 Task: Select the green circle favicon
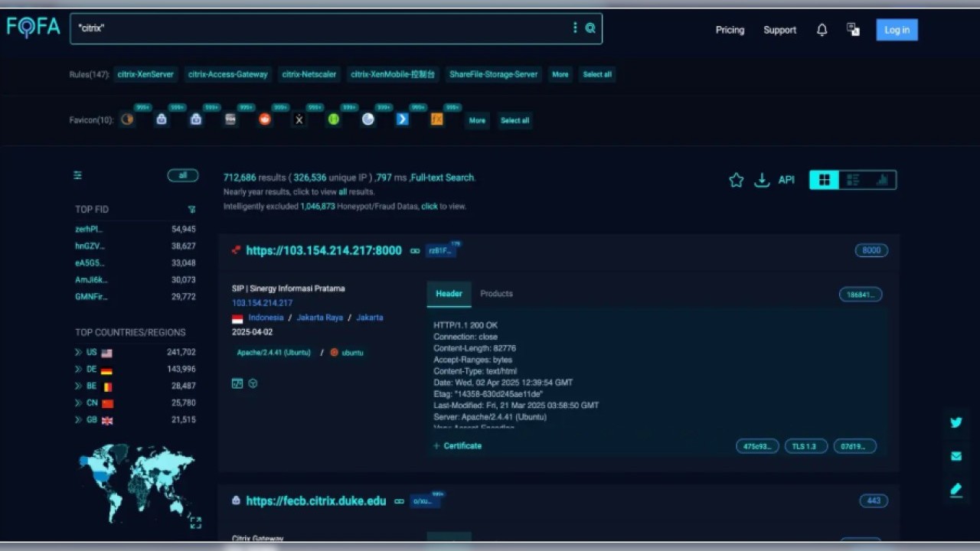[x=334, y=119]
